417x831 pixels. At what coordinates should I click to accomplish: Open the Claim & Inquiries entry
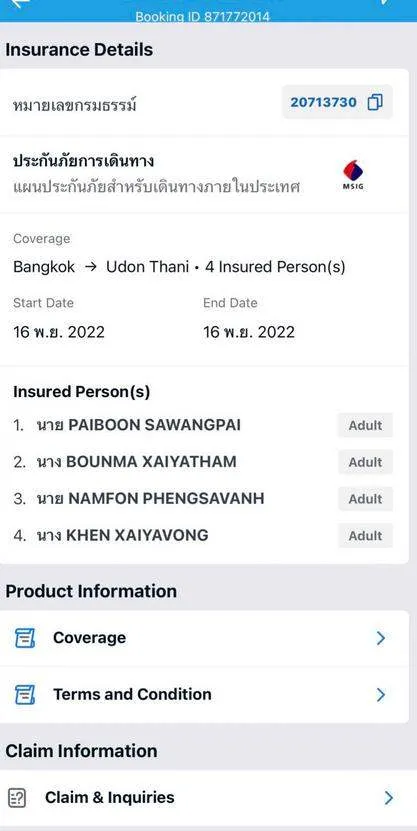208,798
